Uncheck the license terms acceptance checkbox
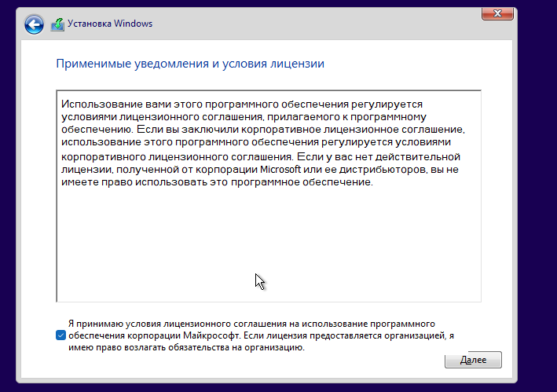Image resolution: width=557 pixels, height=392 pixels. pos(60,335)
